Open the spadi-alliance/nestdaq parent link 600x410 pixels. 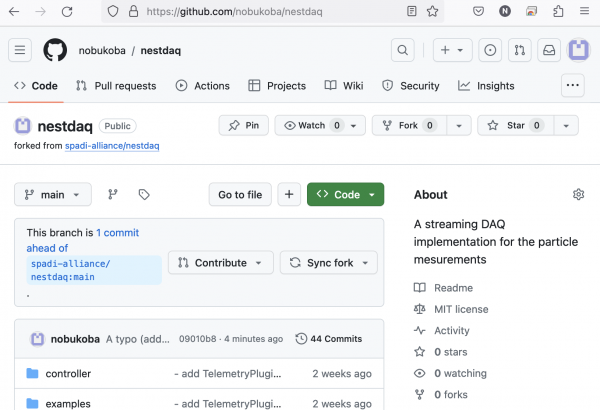(x=112, y=146)
